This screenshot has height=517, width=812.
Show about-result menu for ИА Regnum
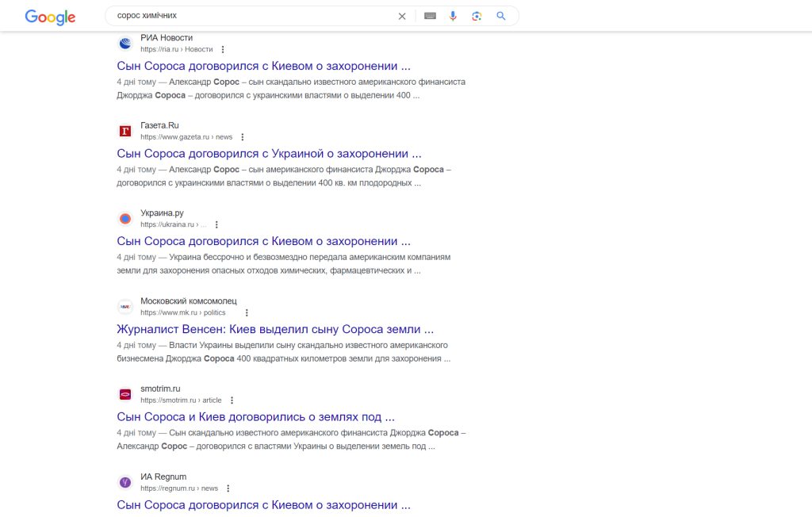[x=228, y=488]
